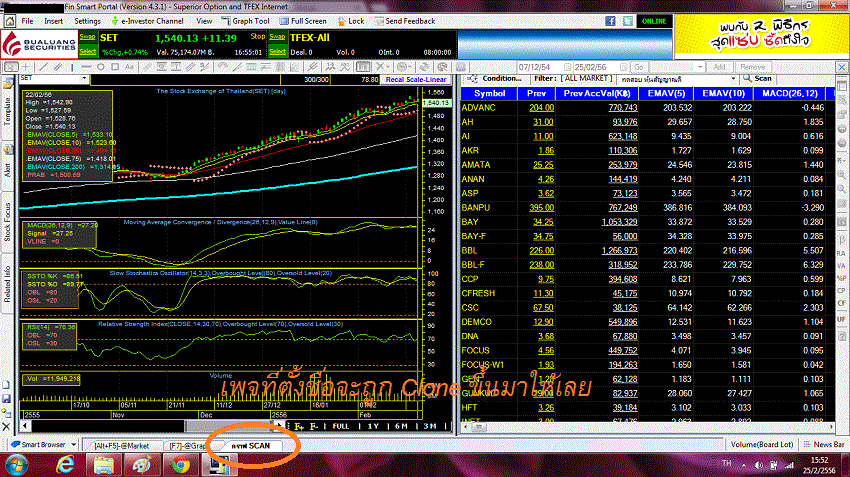Select the BBL symbol
This screenshot has width=850, height=477.
coord(469,250)
